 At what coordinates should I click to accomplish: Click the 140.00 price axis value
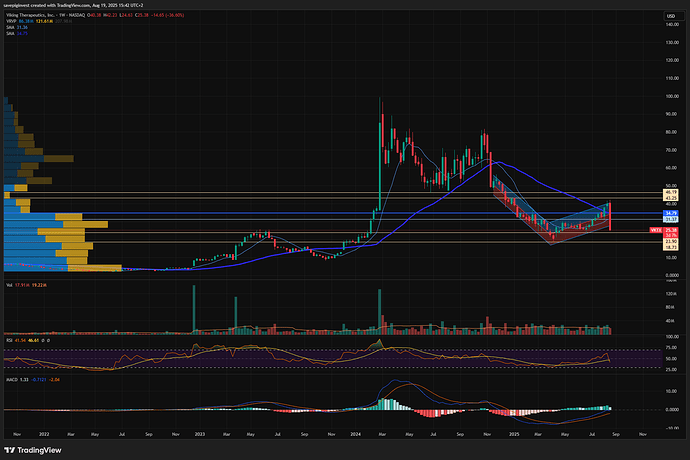click(672, 25)
